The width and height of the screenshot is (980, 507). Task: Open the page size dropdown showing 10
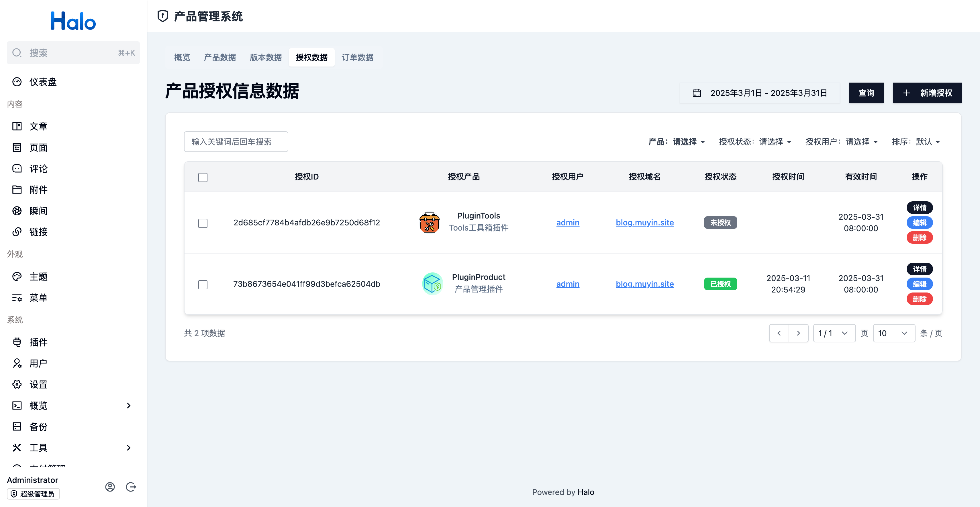click(894, 333)
